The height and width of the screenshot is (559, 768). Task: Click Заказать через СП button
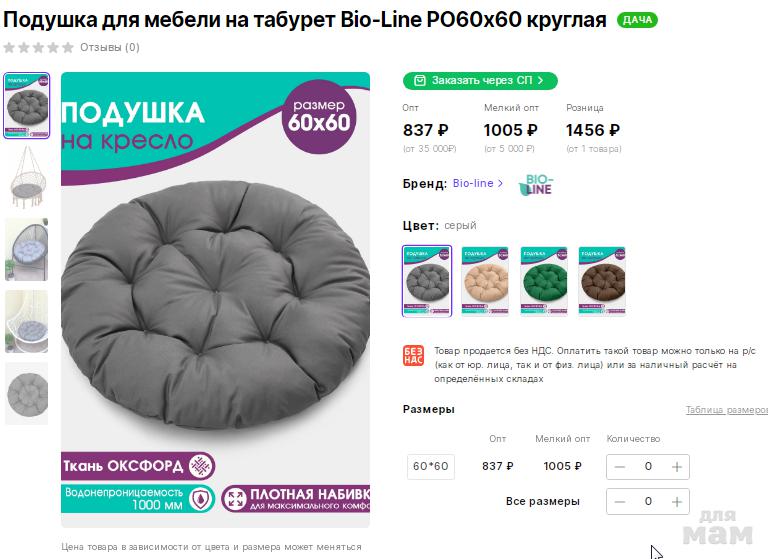pos(480,80)
